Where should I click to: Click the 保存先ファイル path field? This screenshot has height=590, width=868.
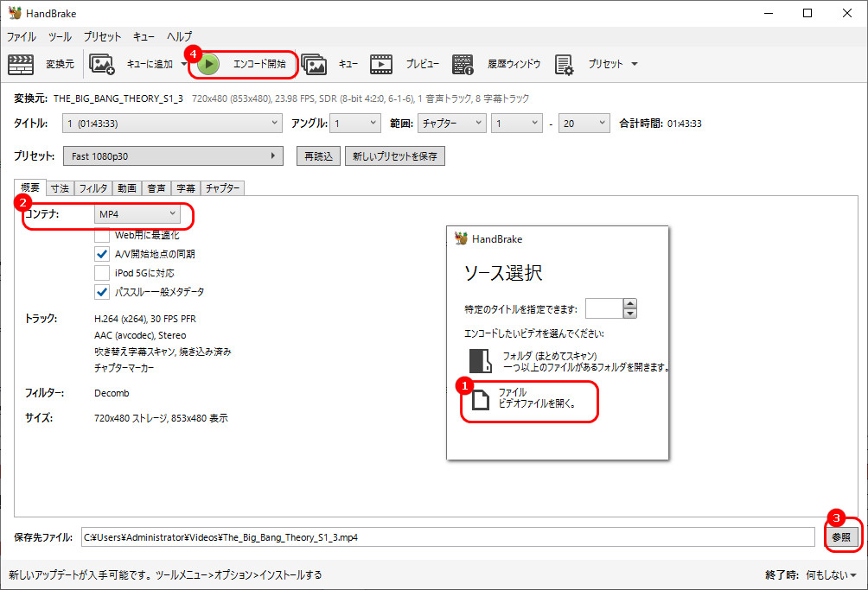pos(448,537)
